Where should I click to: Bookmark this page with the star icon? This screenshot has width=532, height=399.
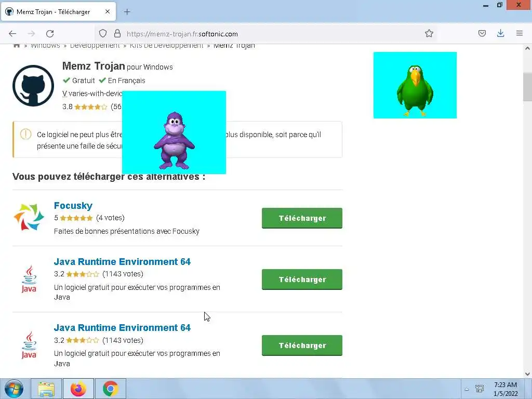coord(429,33)
